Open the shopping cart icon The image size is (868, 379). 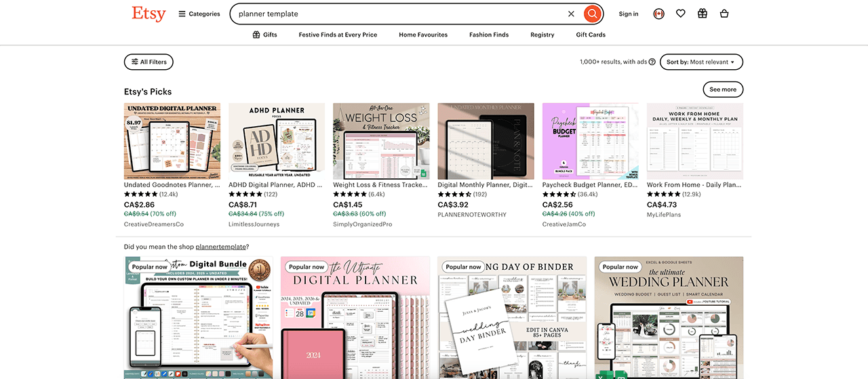point(724,14)
